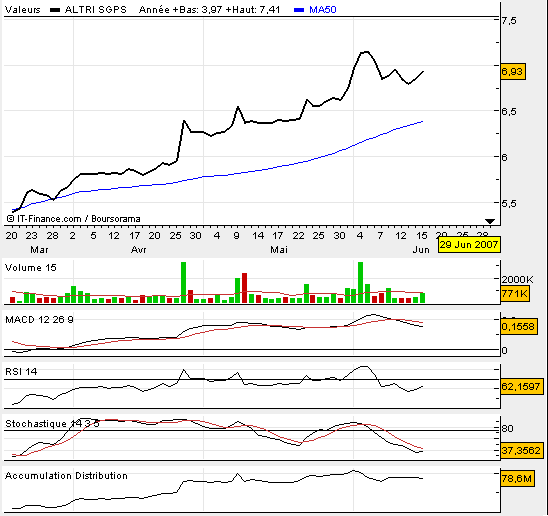Click the yellow 62,1597 RSI value tag
Screen dimensions: 548x516
pyautogui.click(x=522, y=387)
